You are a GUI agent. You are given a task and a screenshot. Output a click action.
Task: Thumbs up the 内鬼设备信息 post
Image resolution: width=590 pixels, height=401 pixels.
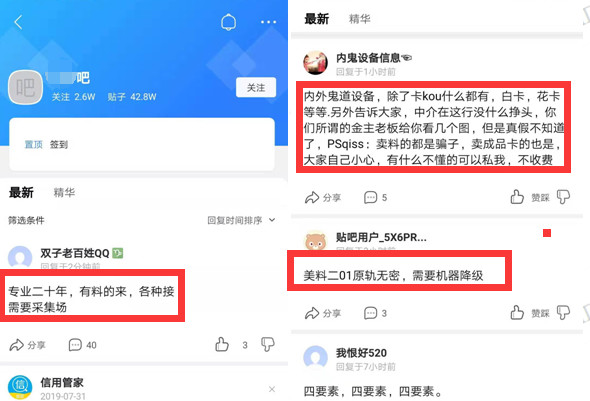pyautogui.click(x=517, y=197)
